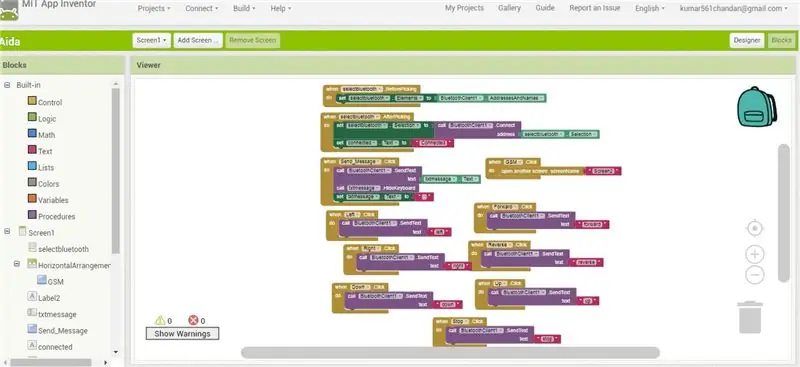800x367 pixels.
Task: Switch to the Designer view
Action: (747, 40)
